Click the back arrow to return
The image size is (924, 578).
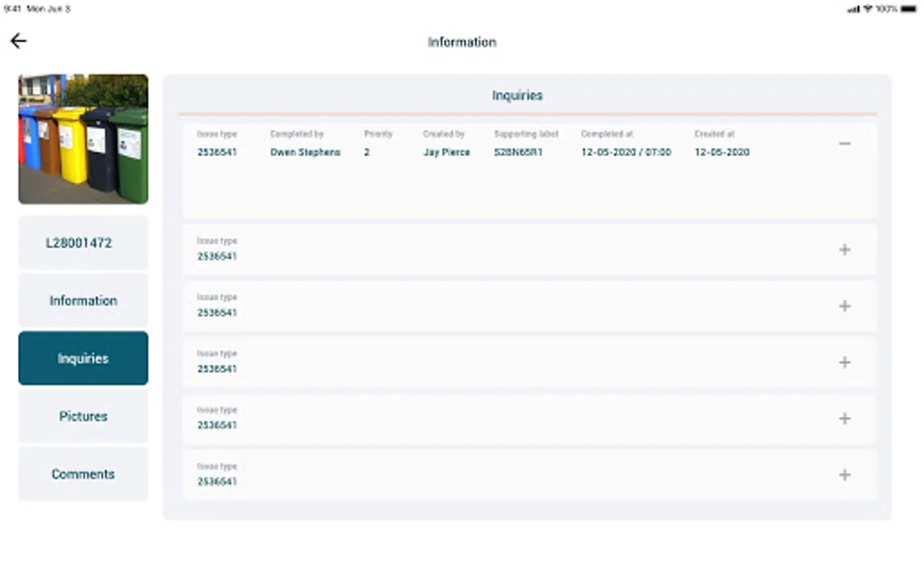click(x=18, y=40)
